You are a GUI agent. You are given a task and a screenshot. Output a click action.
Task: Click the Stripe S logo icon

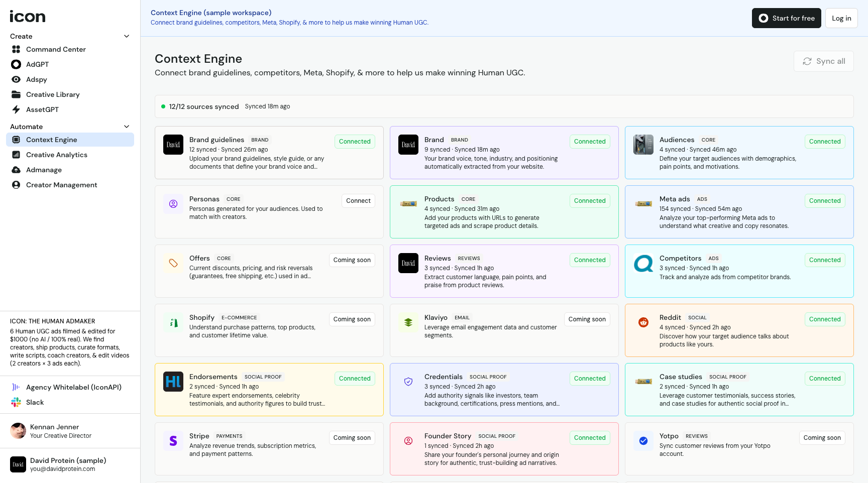[173, 441]
